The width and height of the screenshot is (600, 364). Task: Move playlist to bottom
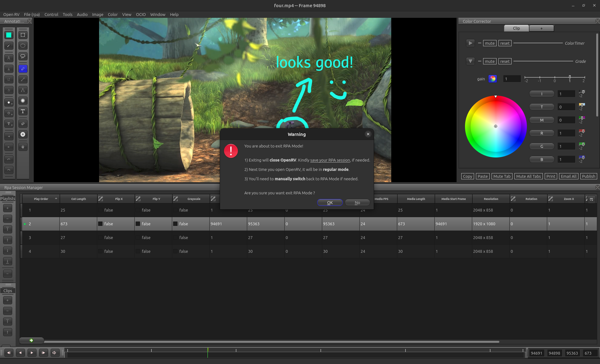[x=7, y=261]
